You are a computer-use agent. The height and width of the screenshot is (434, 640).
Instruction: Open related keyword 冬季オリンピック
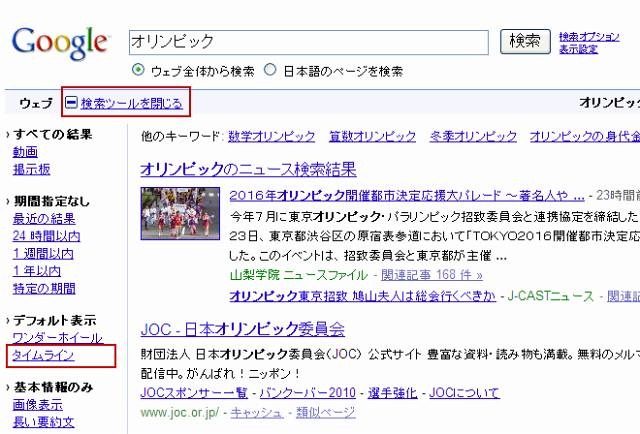coord(473,136)
